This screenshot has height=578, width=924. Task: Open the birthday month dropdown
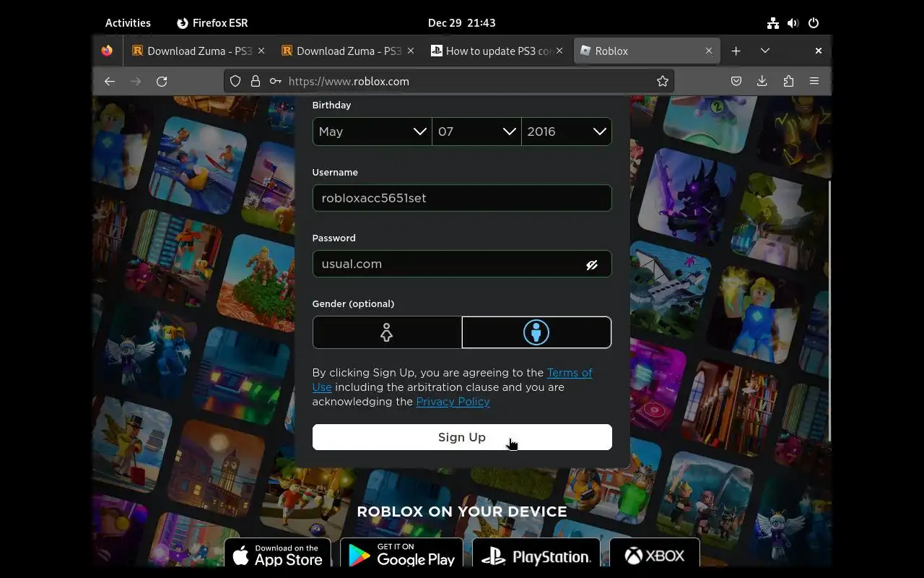[x=372, y=131]
